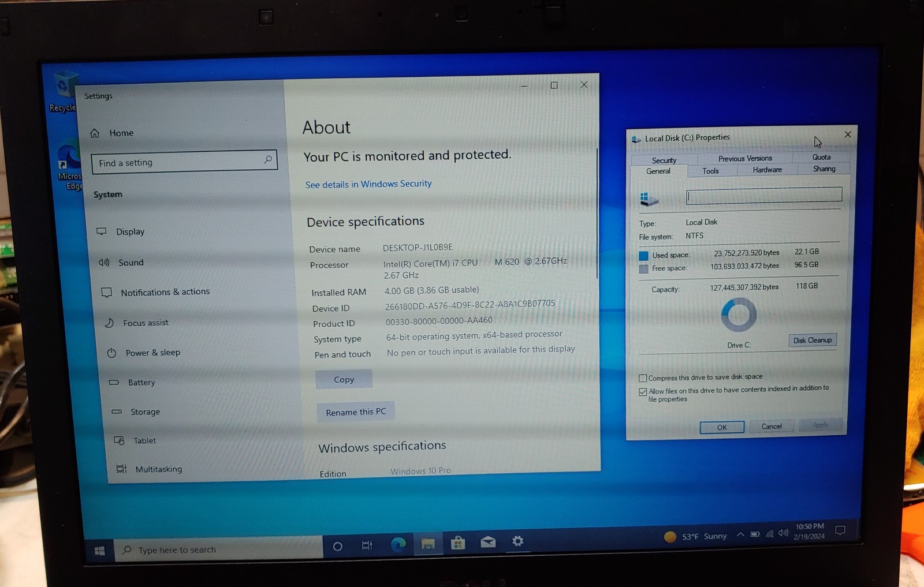Open Microsoft Store from taskbar

tap(458, 543)
